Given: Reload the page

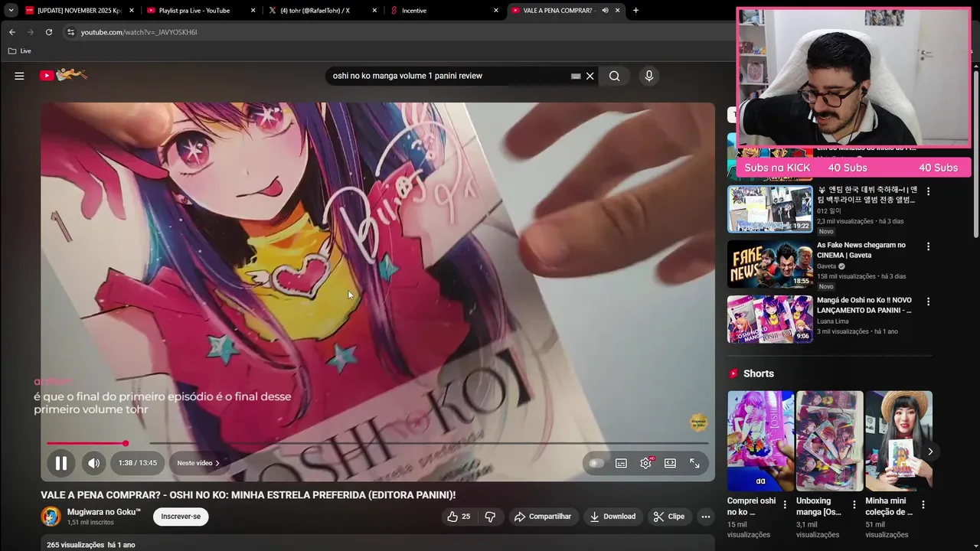Looking at the screenshot, I should pyautogui.click(x=49, y=32).
